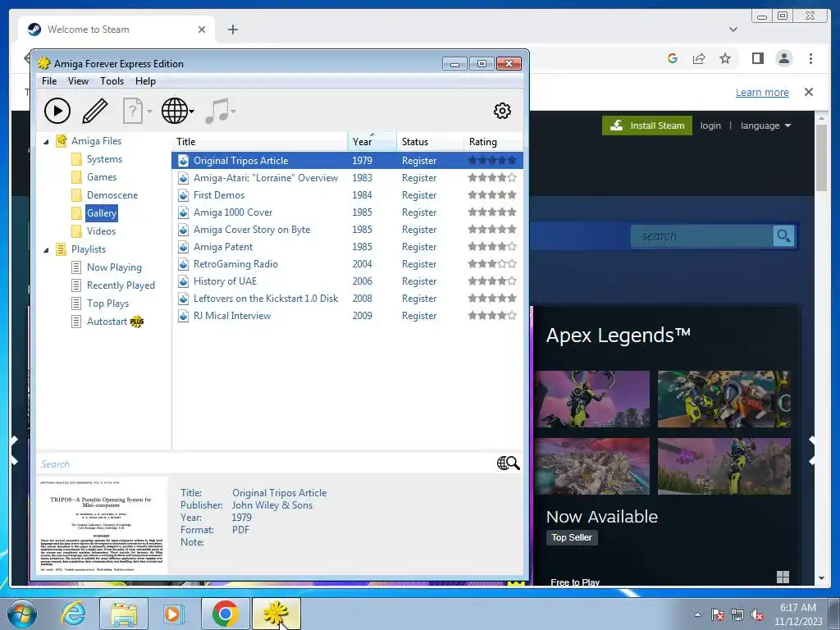This screenshot has width=840, height=630.
Task: Open a new Chrome tab
Action: pyautogui.click(x=232, y=30)
